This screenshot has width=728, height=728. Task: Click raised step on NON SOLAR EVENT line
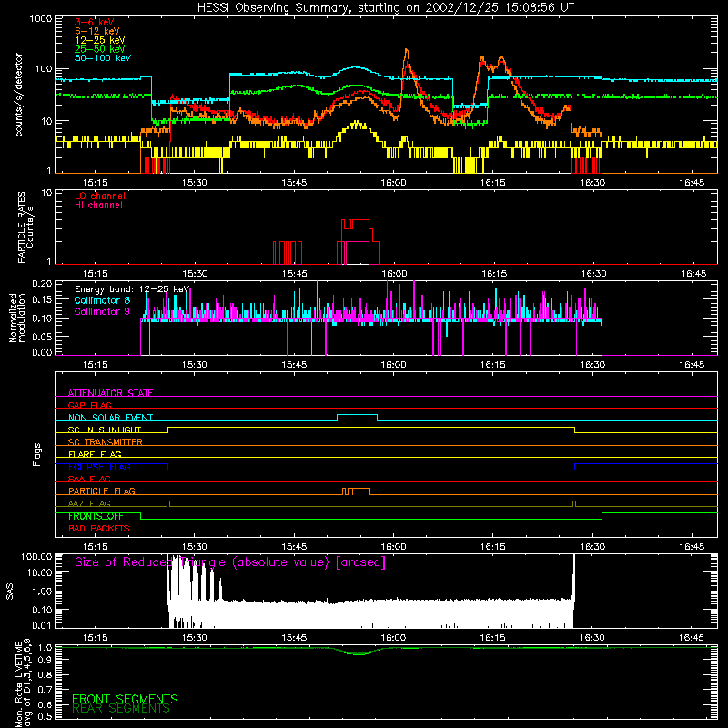tap(357, 418)
